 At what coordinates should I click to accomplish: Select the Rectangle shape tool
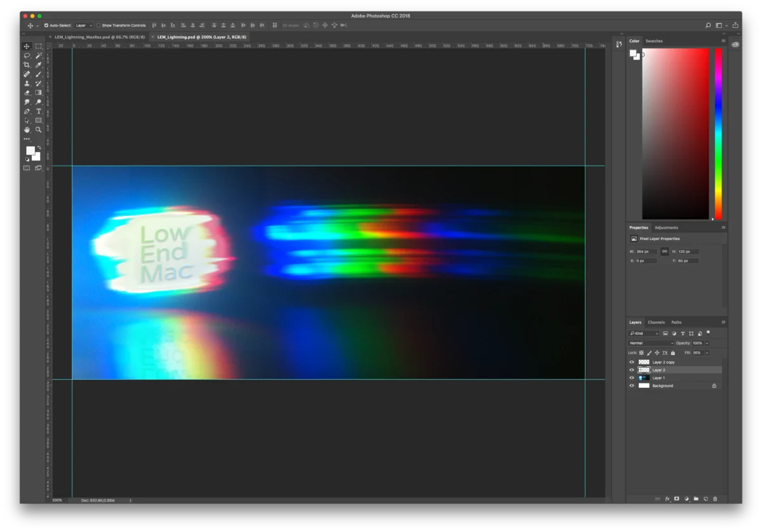39,120
